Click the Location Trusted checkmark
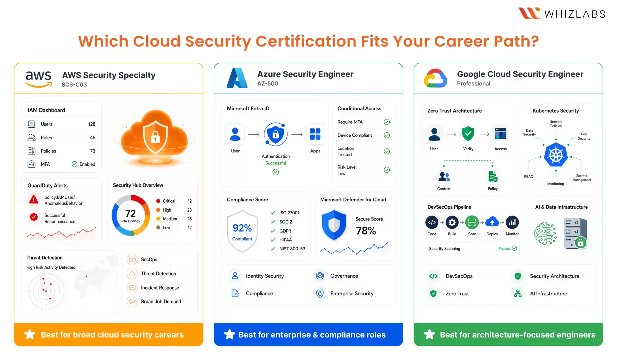Screen dimensions: 617x364 [x=387, y=151]
